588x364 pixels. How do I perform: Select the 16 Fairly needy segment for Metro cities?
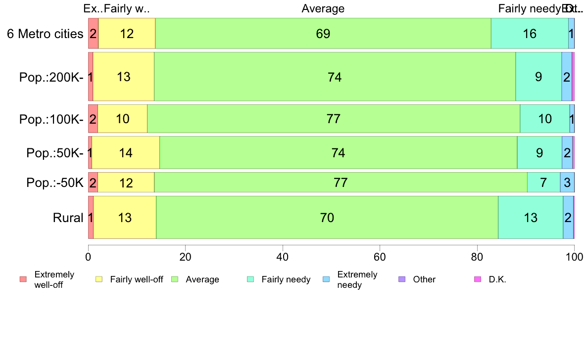click(530, 33)
